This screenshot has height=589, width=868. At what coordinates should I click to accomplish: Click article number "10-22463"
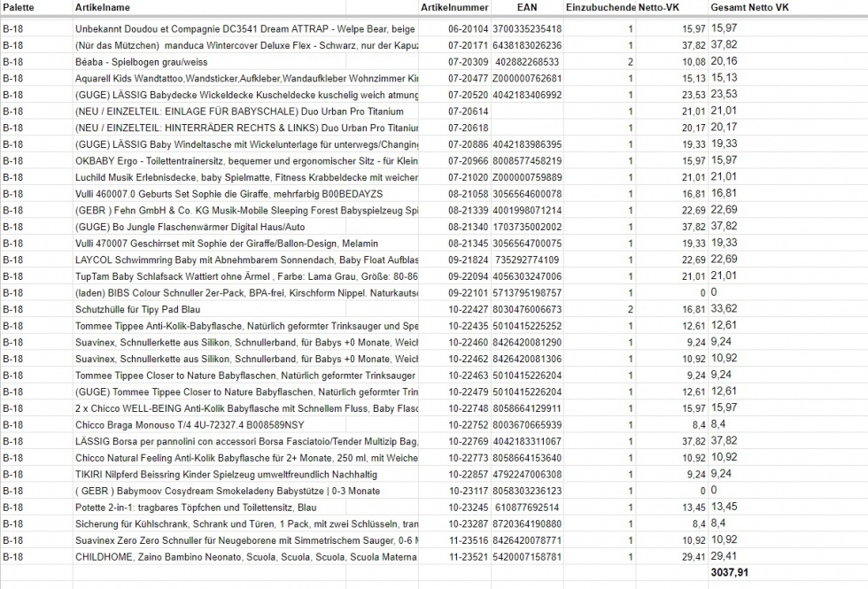click(469, 376)
